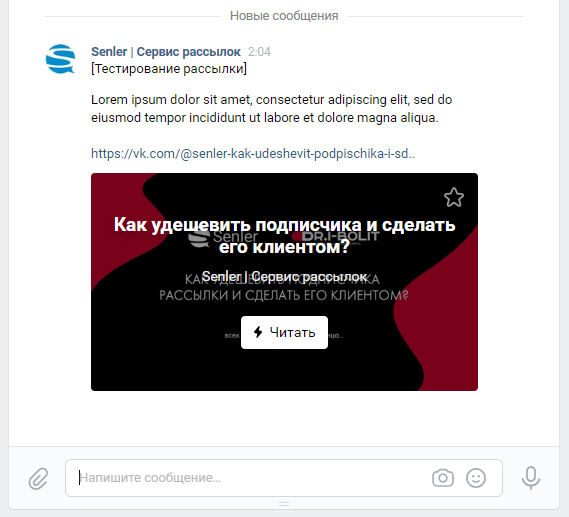
Task: Click the Новые сообщения divider label
Action: (284, 16)
